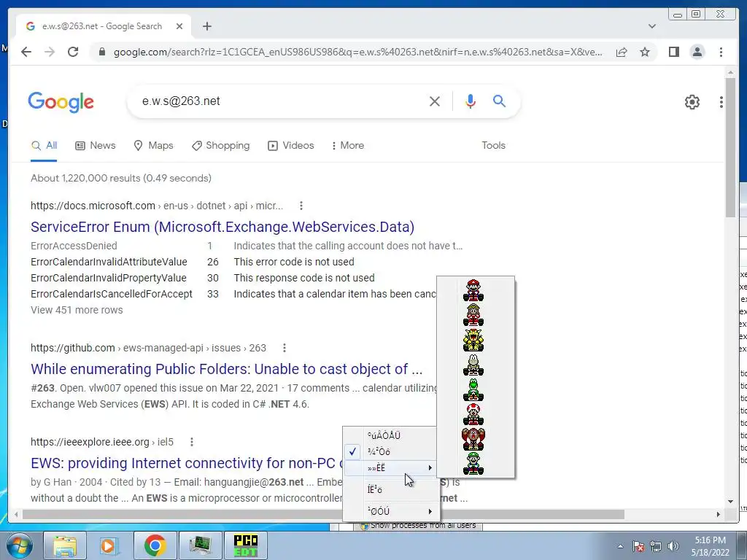Bookmark this page with the star icon
This screenshot has height=560, width=747.
point(645,52)
